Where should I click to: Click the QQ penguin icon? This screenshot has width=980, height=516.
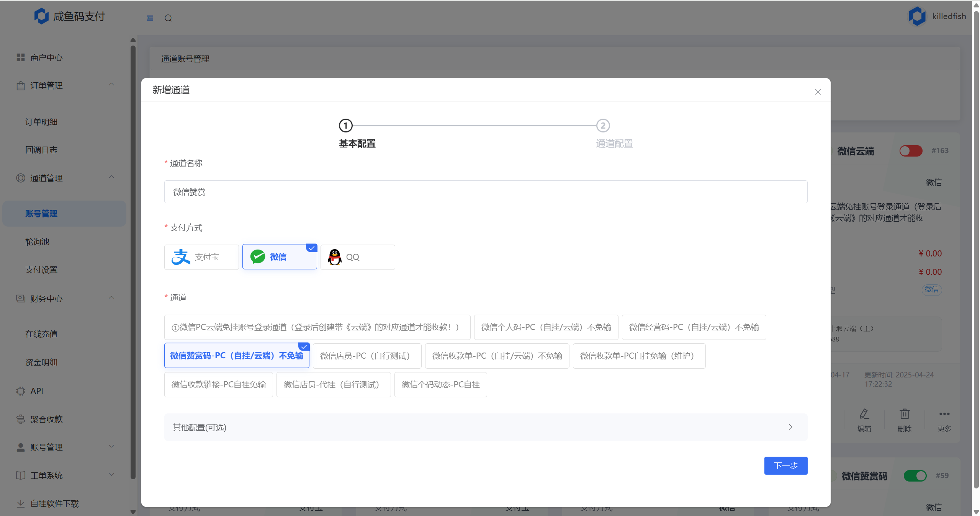pos(335,257)
